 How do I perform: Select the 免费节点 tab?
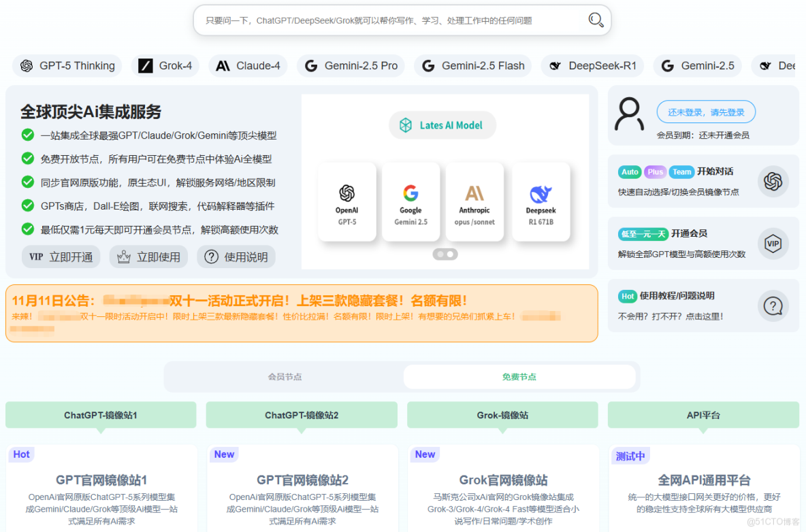pos(519,376)
